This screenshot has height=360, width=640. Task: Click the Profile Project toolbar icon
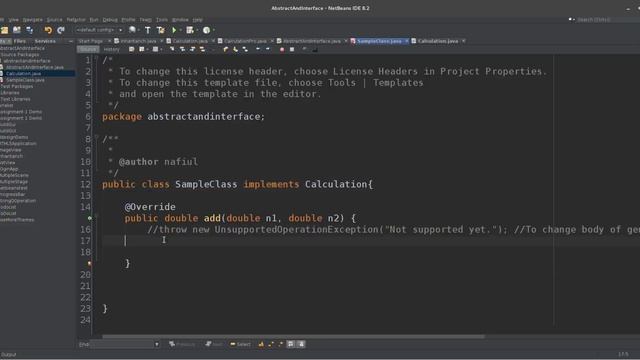tap(207, 30)
